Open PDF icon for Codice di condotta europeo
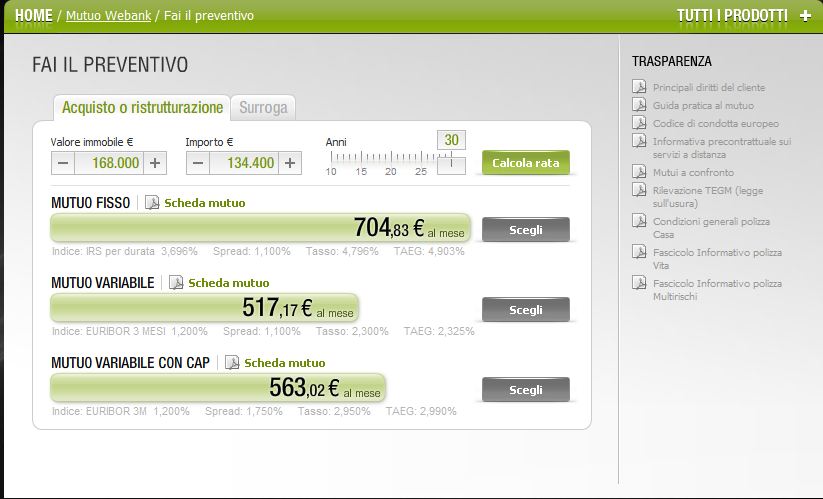823x499 pixels. (639, 123)
